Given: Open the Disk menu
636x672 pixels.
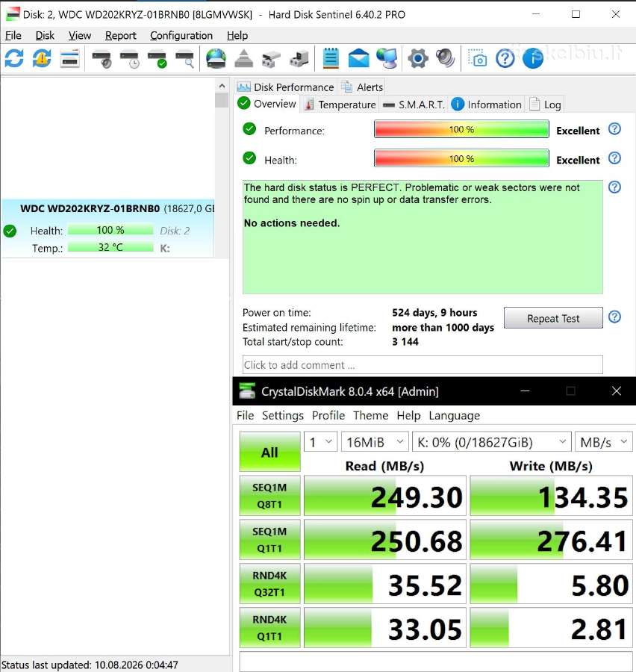Looking at the screenshot, I should [x=45, y=36].
